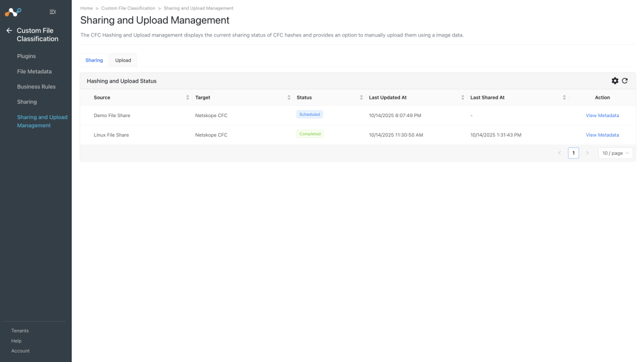Click Custom File Classification breadcrumb

pos(128,8)
